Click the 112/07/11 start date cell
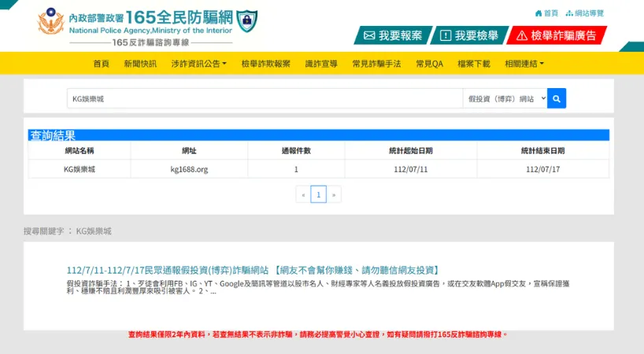This screenshot has width=644, height=354. [411, 169]
